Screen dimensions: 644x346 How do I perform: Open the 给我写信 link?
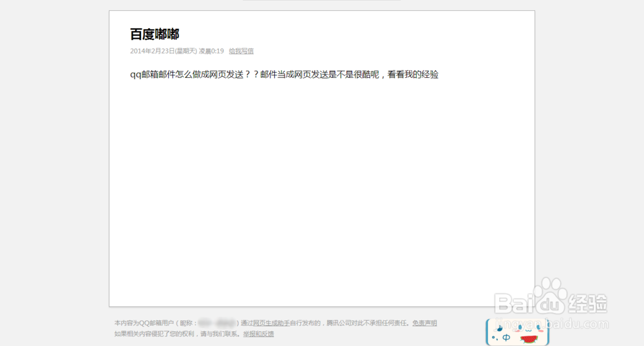(x=241, y=51)
